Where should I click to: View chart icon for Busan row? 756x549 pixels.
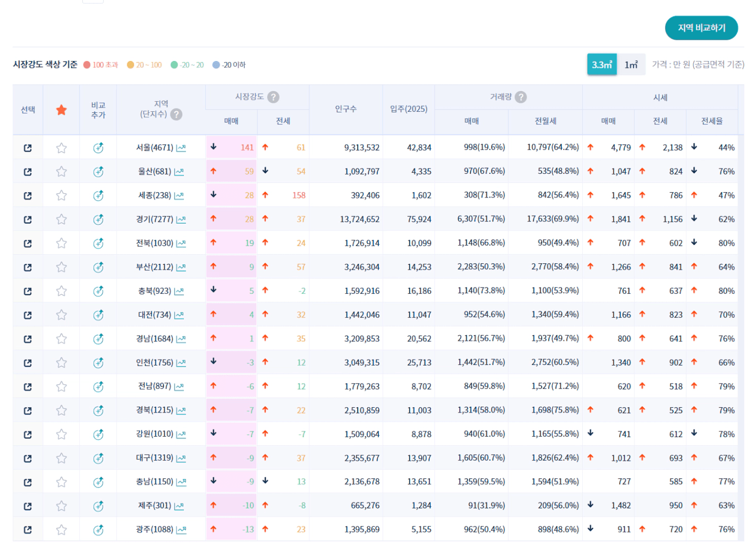pyautogui.click(x=181, y=268)
